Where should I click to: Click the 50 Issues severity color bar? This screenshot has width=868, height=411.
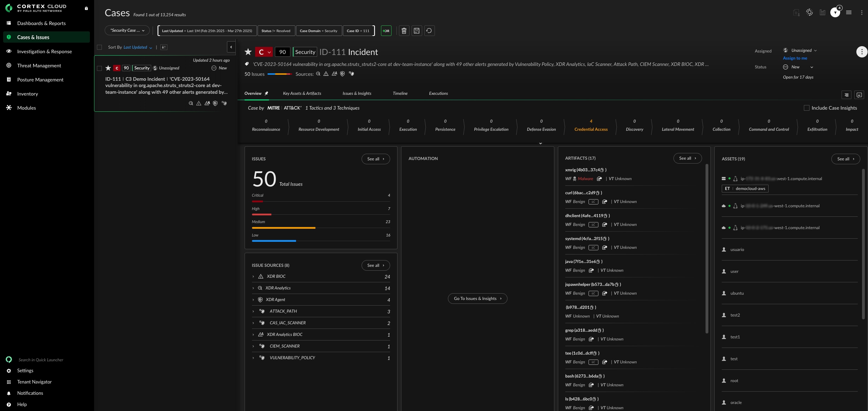click(279, 74)
